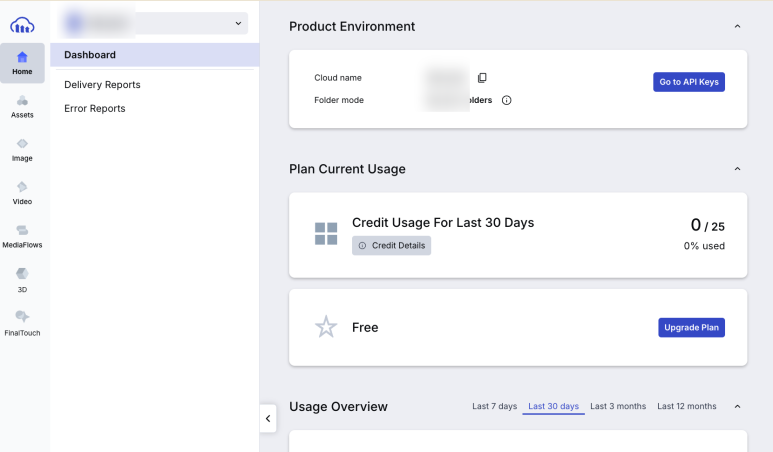Open the MediaFlows icon
773x452 pixels.
pyautogui.click(x=22, y=234)
